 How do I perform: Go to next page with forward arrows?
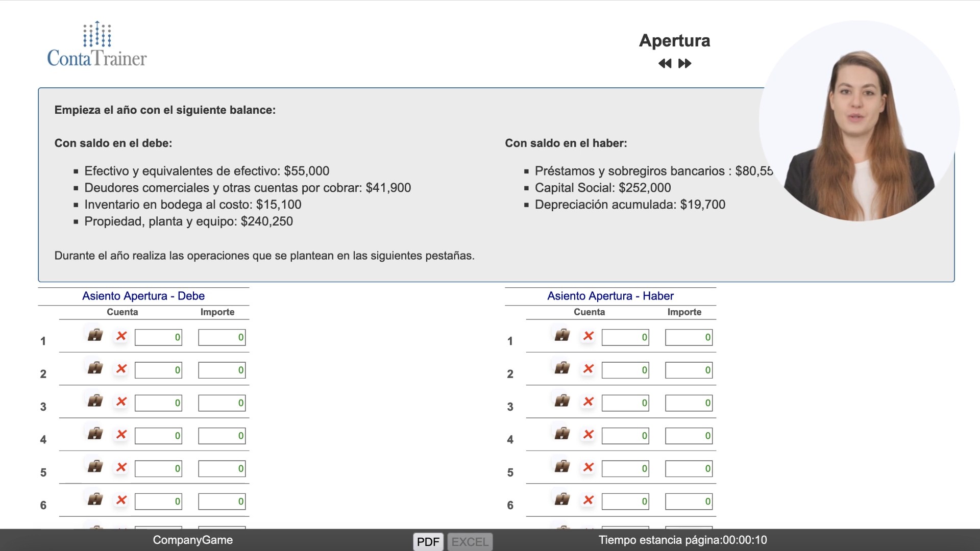[x=685, y=63]
